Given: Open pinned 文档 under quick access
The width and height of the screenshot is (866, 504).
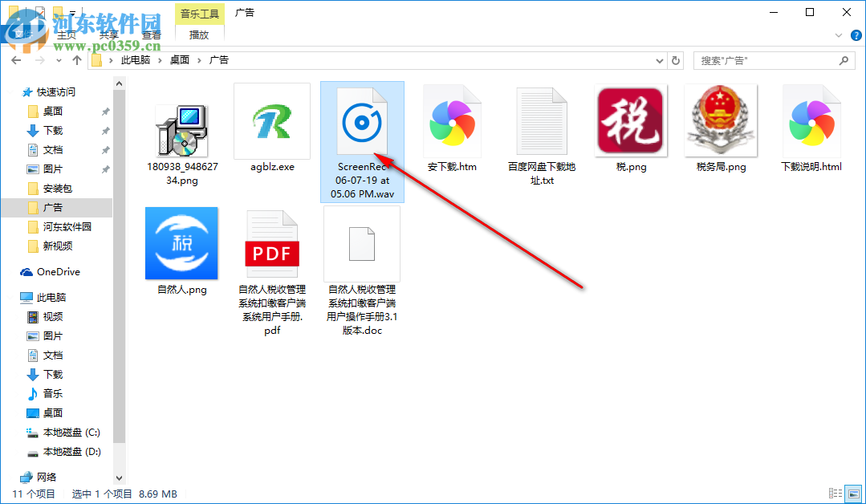Looking at the screenshot, I should [x=52, y=150].
